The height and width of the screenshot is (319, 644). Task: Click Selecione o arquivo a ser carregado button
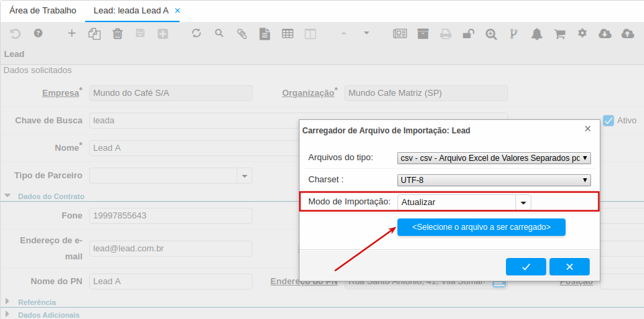coord(481,227)
